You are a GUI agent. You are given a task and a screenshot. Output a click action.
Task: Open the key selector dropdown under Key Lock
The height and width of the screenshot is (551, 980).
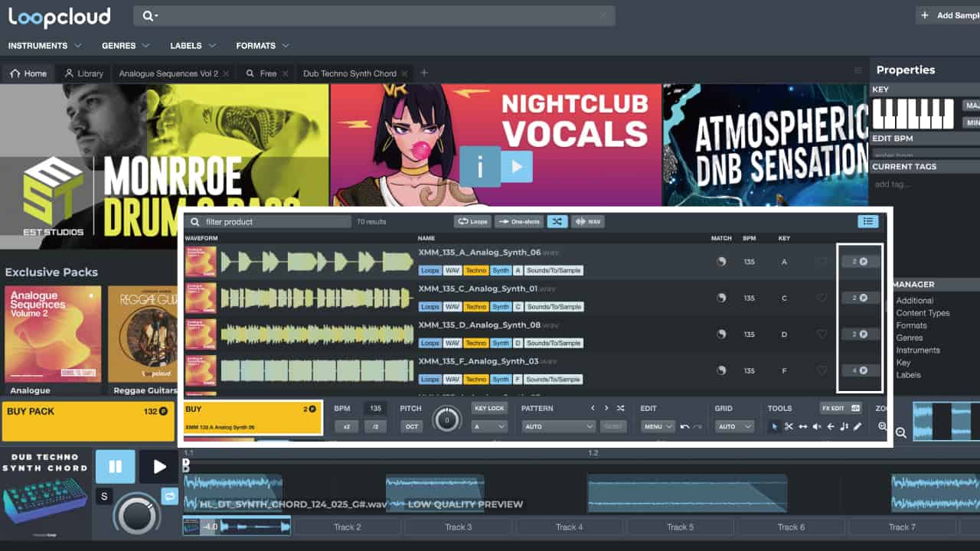tap(490, 426)
